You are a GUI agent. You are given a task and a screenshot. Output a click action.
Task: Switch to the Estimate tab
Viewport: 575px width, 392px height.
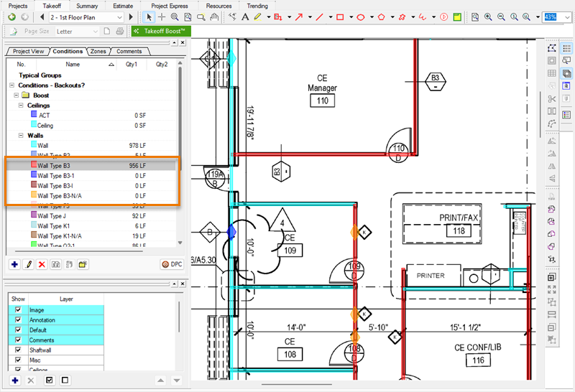[123, 6]
